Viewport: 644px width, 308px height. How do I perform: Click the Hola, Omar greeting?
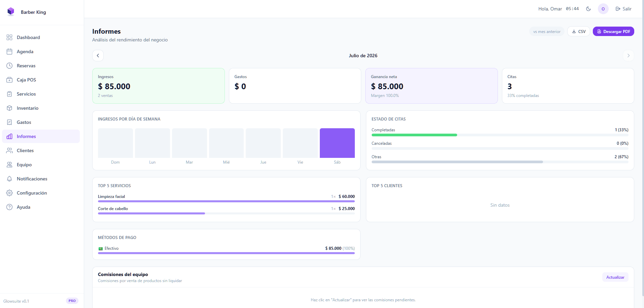pos(550,9)
